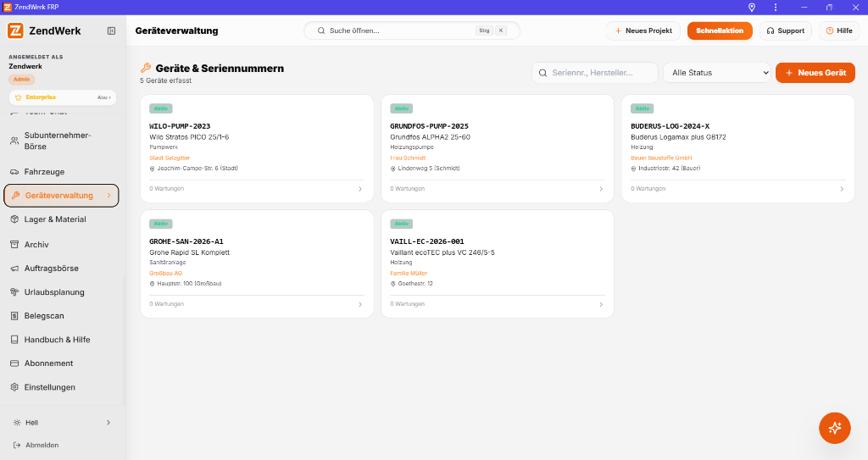Image resolution: width=868 pixels, height=460 pixels.
Task: Click the Abmelden logout icon
Action: pyautogui.click(x=17, y=445)
